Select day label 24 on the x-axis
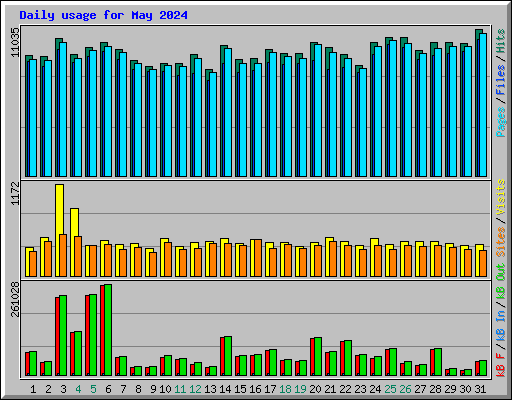 pyautogui.click(x=375, y=389)
